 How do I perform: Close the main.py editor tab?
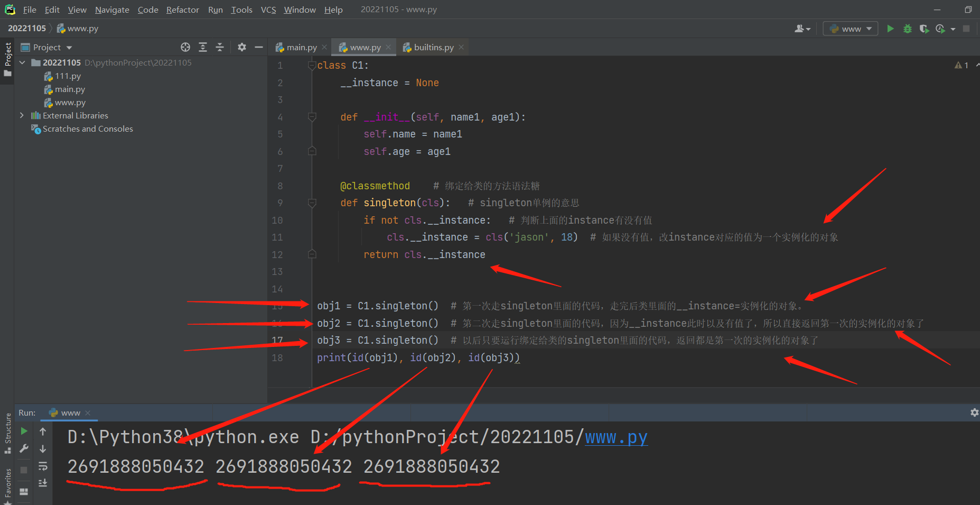(x=324, y=47)
